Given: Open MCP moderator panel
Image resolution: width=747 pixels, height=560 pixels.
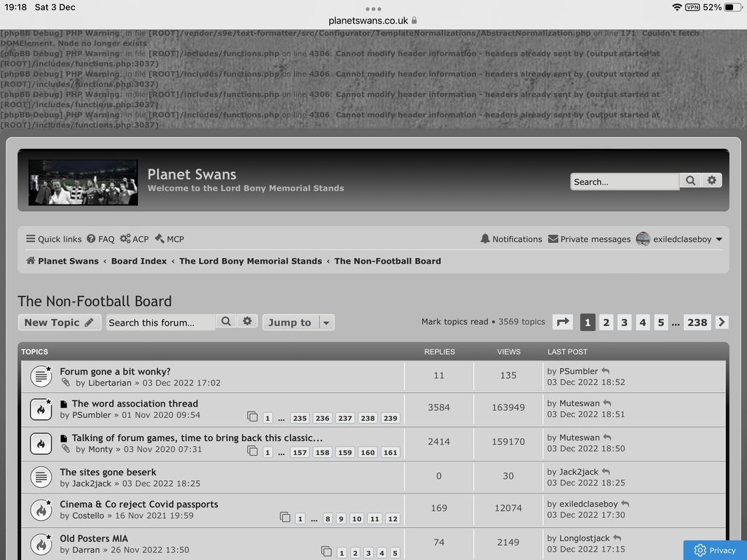Looking at the screenshot, I should [169, 239].
